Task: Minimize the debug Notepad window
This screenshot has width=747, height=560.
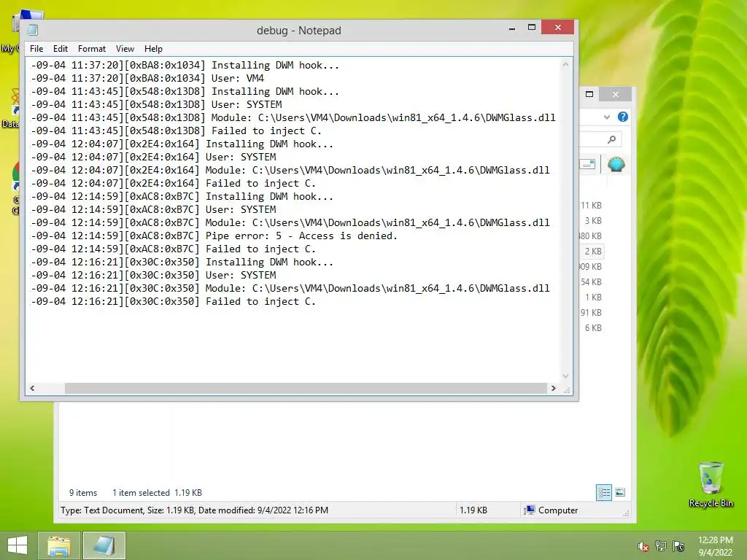Action: [x=511, y=28]
